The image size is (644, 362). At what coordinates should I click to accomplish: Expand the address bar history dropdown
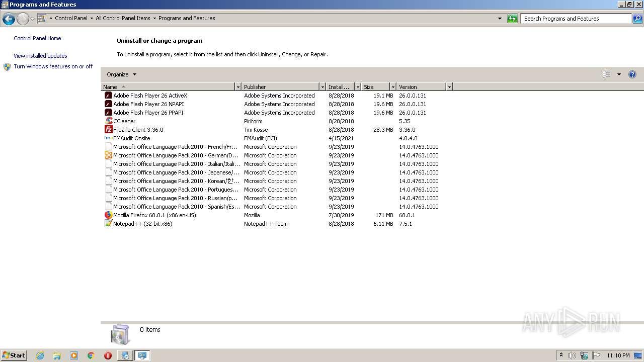click(x=500, y=19)
